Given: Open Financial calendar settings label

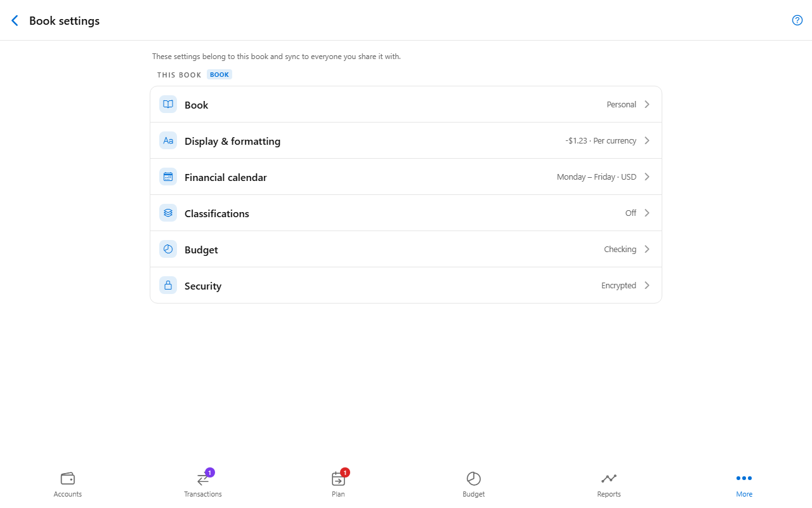Looking at the screenshot, I should [x=226, y=177].
